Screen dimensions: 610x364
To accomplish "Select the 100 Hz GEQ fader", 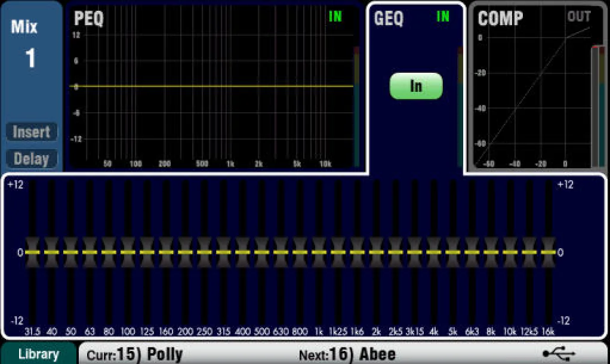I will coord(128,252).
